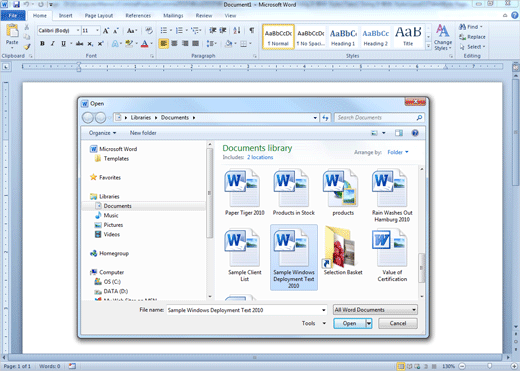Toggle Bold formatting in ribbon

click(x=42, y=44)
